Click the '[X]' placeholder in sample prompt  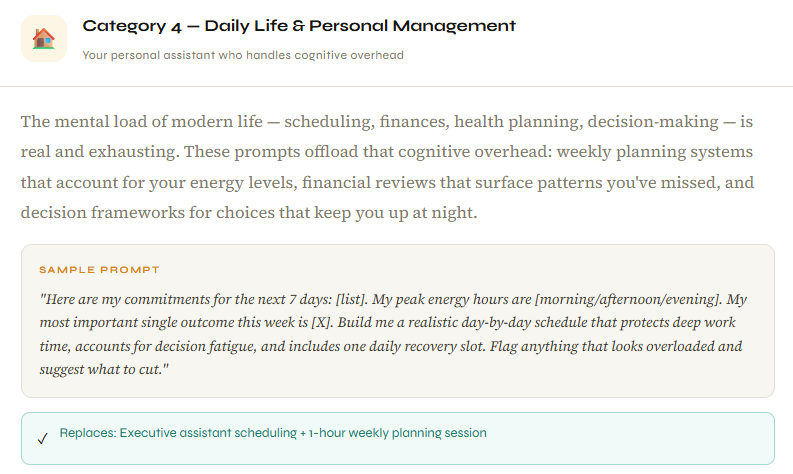(322, 323)
